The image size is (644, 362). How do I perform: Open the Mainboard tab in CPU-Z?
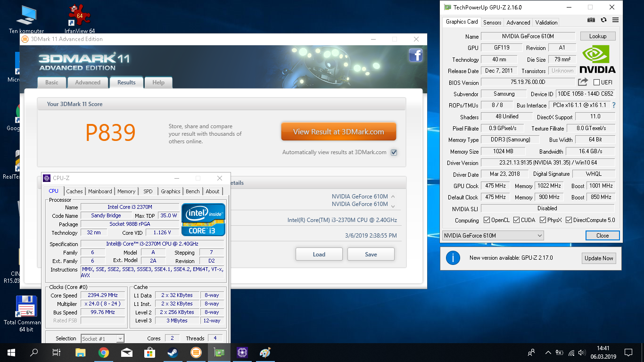coord(100,191)
